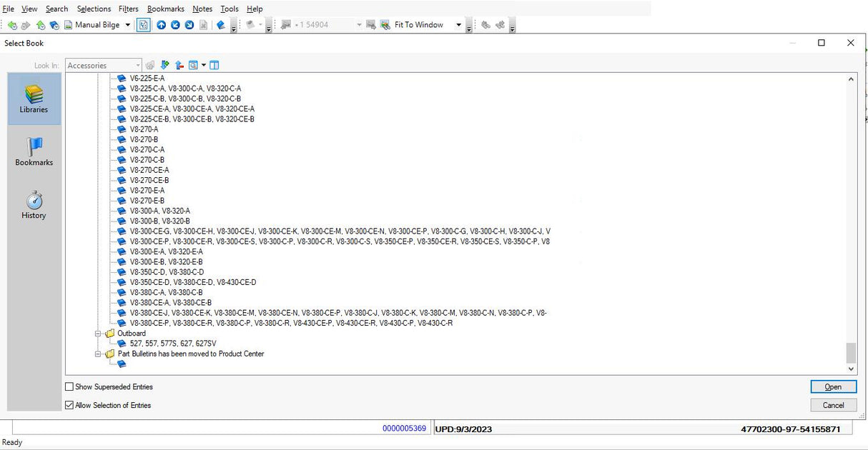Select the V8-270-CE-A book entry
The width and height of the screenshot is (868, 450).
pyautogui.click(x=149, y=170)
